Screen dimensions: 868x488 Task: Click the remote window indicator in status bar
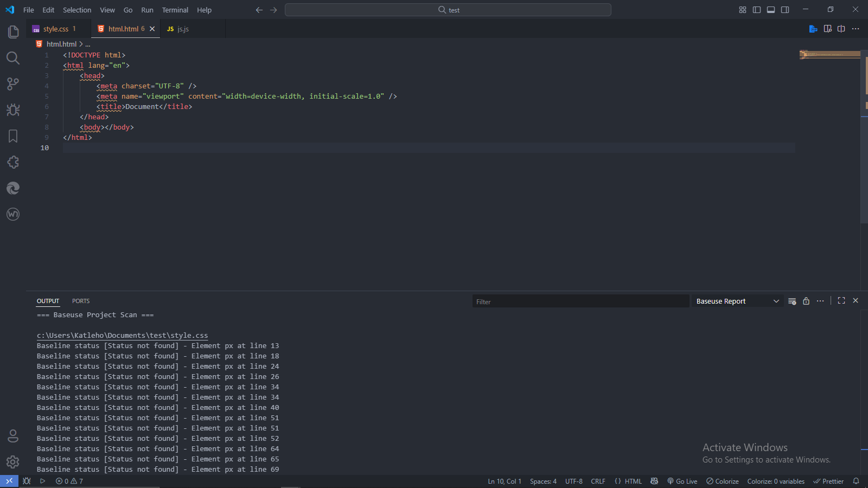pyautogui.click(x=9, y=481)
